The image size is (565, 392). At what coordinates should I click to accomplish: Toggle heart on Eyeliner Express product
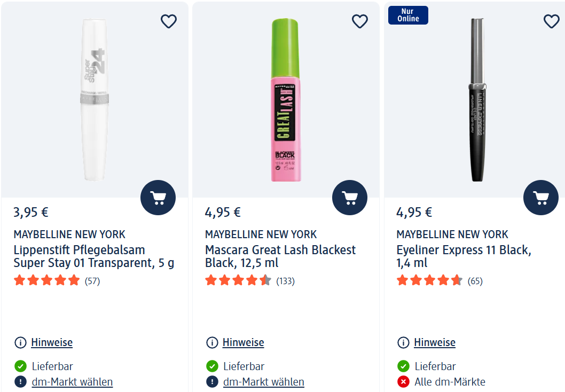pos(551,21)
